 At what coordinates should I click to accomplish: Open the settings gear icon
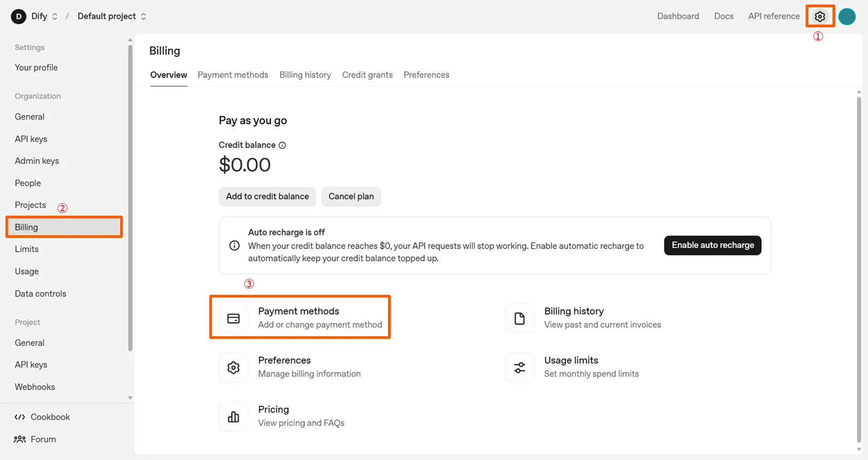tap(820, 16)
